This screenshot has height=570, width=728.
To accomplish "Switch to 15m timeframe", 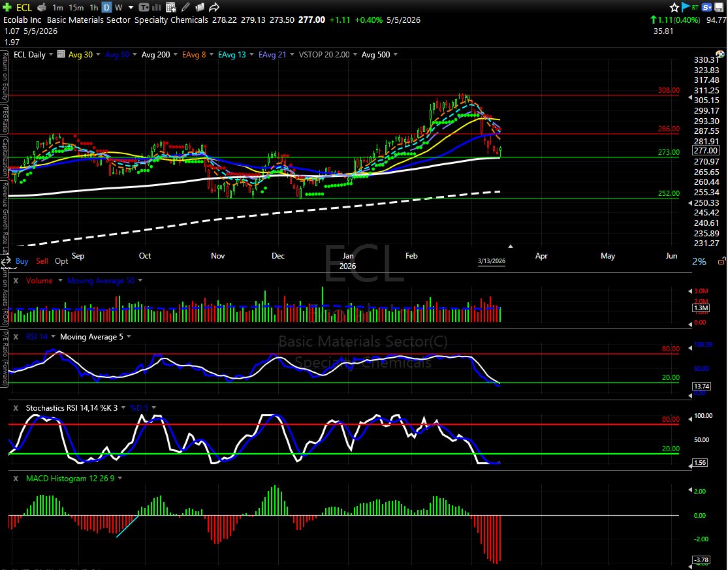I will pyautogui.click(x=76, y=7).
